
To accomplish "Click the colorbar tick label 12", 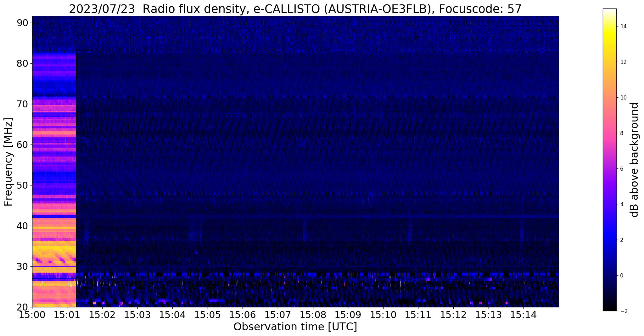I will click(x=623, y=62).
